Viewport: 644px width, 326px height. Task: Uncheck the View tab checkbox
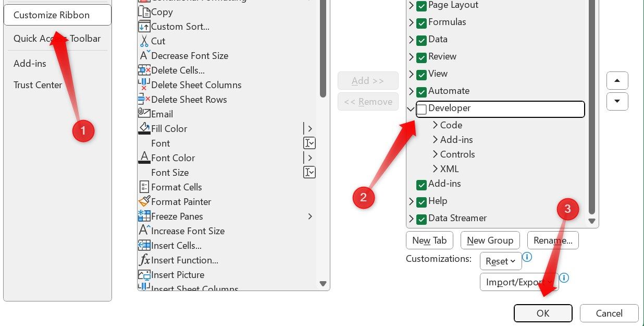422,75
